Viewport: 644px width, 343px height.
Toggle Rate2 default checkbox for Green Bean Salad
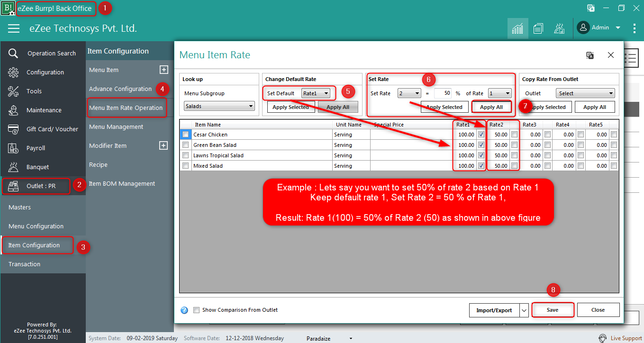pos(514,145)
